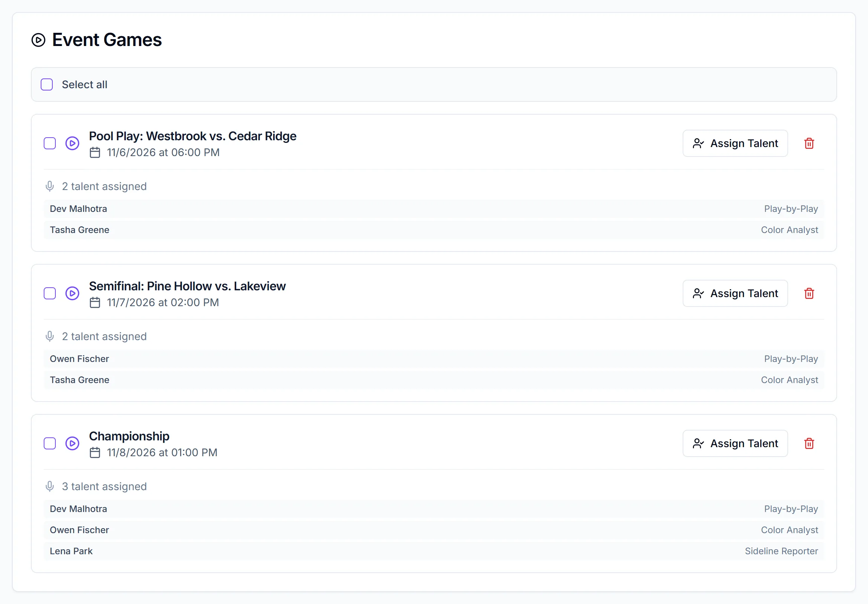Click calendar icon next to 11/7/2026 date
Image resolution: width=868 pixels, height=604 pixels.
[95, 302]
